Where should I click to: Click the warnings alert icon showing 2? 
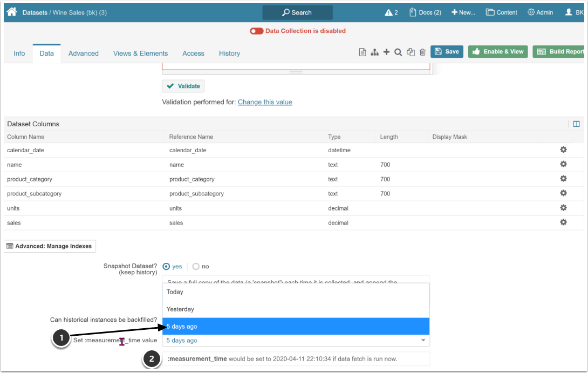(389, 12)
